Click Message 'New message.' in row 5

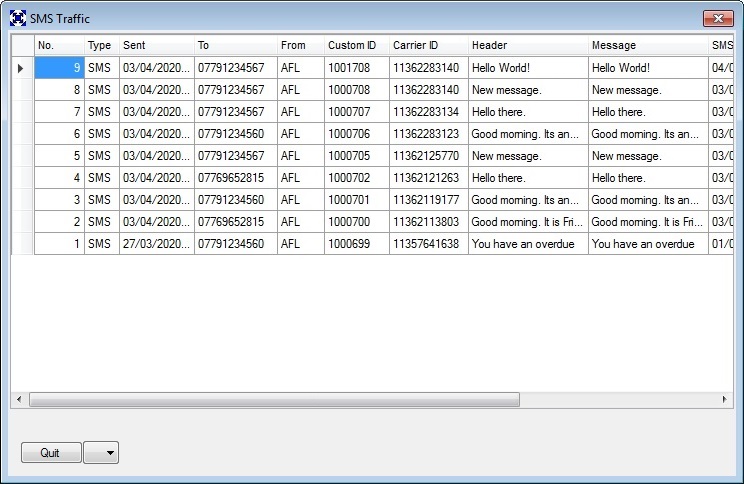(x=648, y=156)
